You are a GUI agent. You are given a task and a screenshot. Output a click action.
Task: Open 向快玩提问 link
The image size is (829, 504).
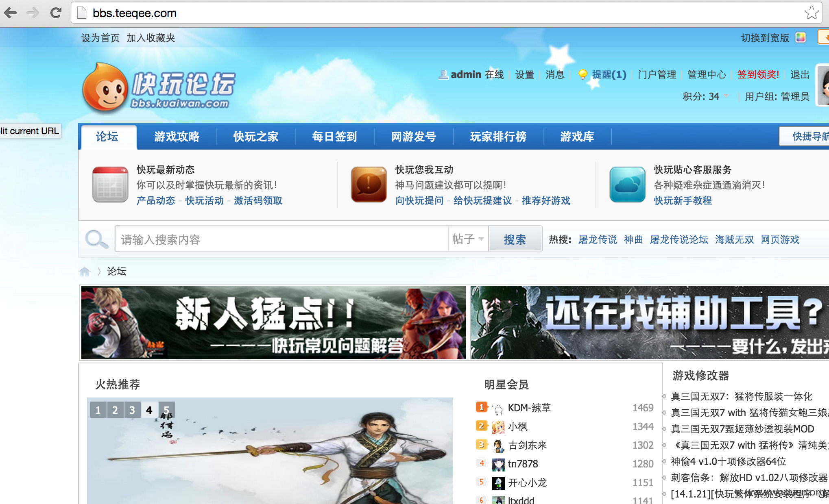(419, 200)
